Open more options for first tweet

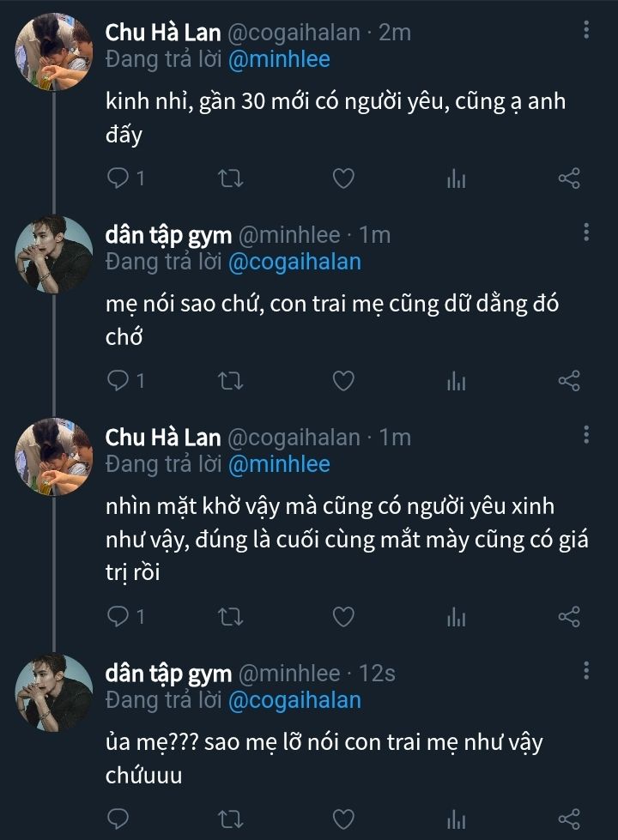(586, 31)
